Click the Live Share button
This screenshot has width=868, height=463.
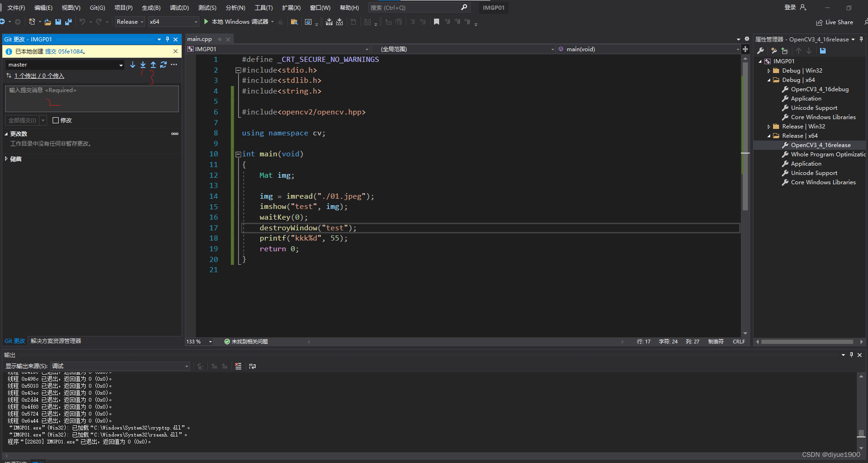834,22
